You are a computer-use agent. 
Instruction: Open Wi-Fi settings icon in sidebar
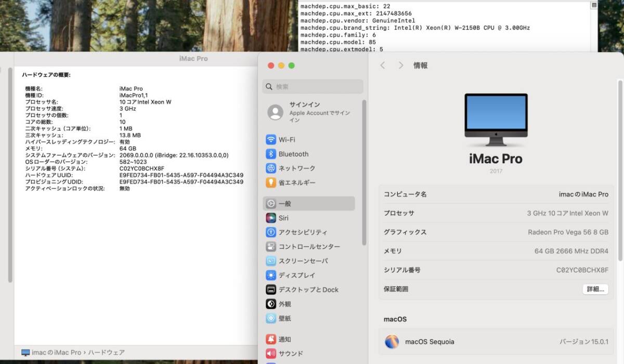click(x=271, y=139)
